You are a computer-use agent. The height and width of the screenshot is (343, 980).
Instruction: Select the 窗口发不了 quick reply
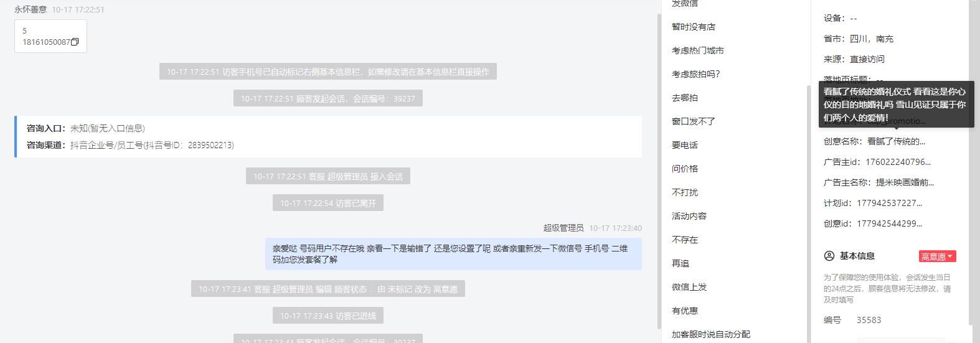click(693, 121)
